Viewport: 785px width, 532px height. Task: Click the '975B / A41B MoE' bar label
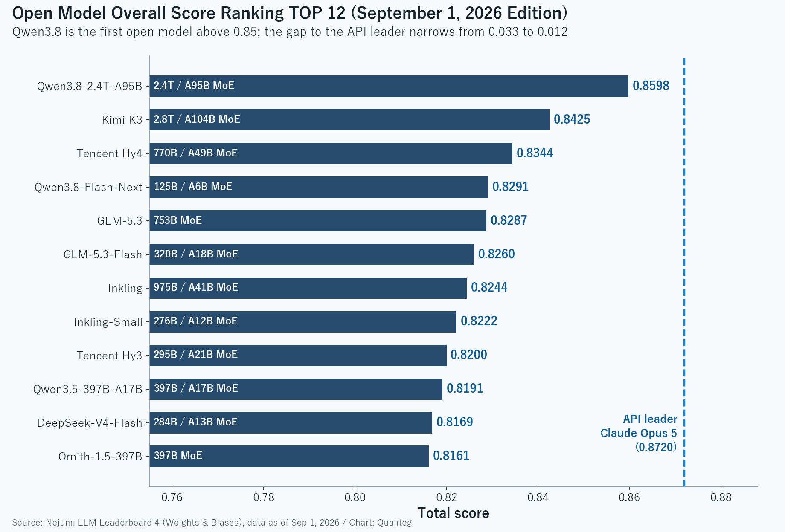(x=196, y=287)
